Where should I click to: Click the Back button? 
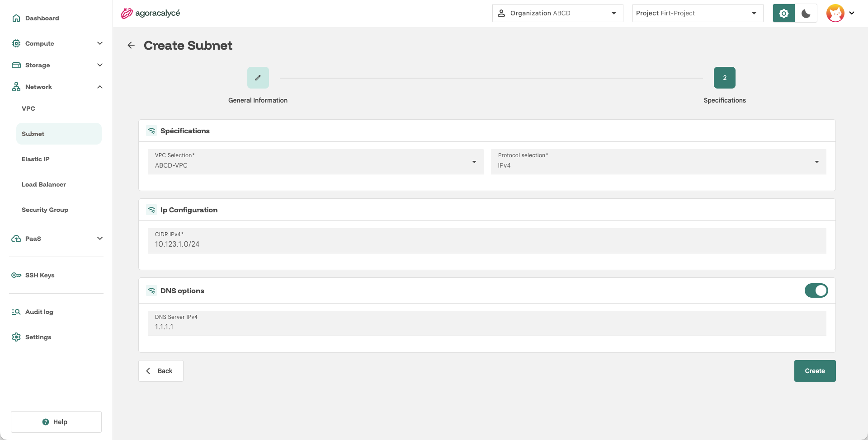click(161, 371)
